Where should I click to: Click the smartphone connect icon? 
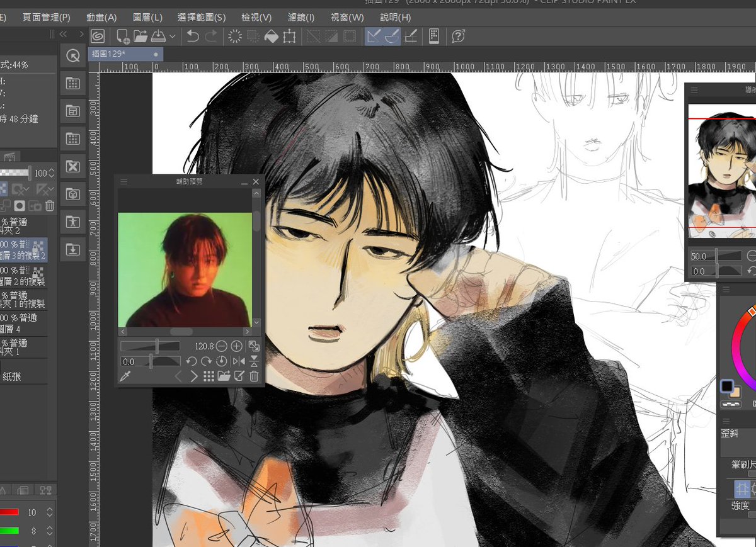pyautogui.click(x=434, y=37)
